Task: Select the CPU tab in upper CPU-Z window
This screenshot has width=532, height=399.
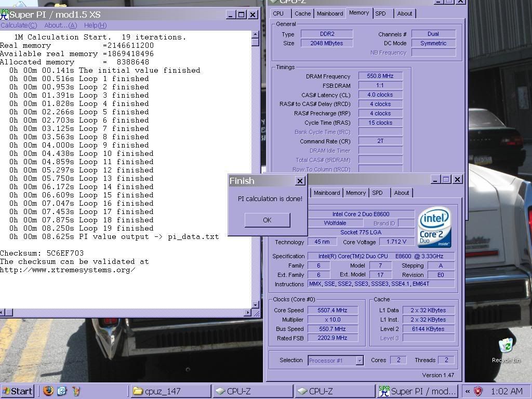Action: point(278,14)
